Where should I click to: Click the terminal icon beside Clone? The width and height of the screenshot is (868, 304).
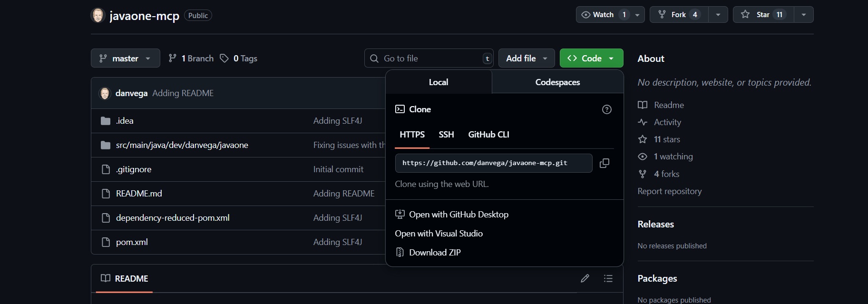pos(400,109)
